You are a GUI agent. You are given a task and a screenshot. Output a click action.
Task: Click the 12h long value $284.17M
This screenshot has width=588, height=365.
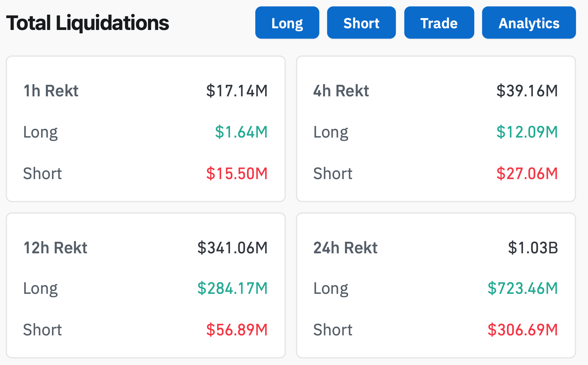click(232, 288)
